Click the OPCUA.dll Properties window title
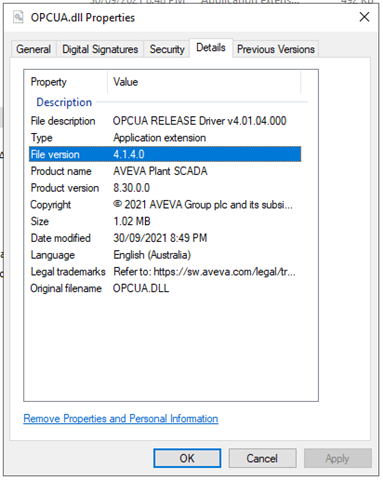The image size is (383, 480). 83,18
